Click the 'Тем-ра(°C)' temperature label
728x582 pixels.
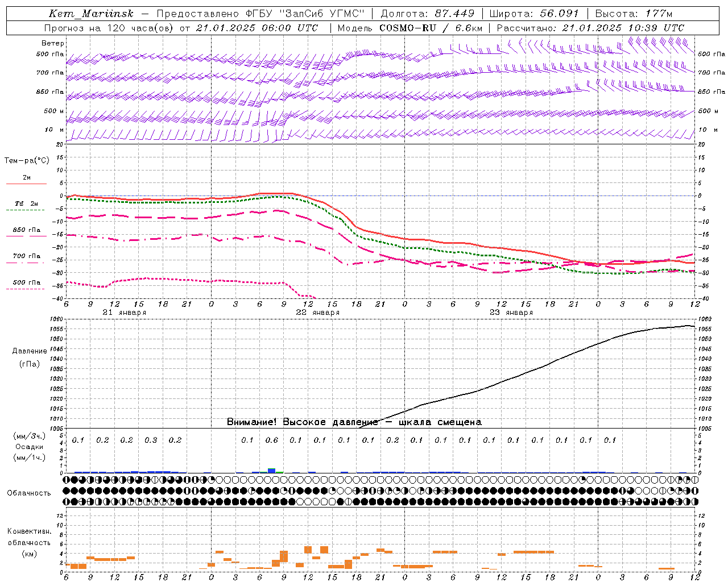[x=27, y=161]
